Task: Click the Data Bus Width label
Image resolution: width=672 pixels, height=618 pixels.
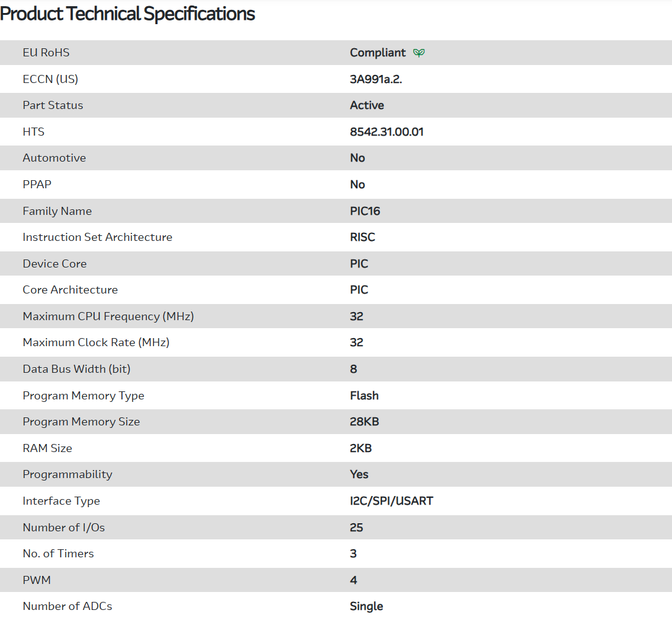Action: pos(77,369)
